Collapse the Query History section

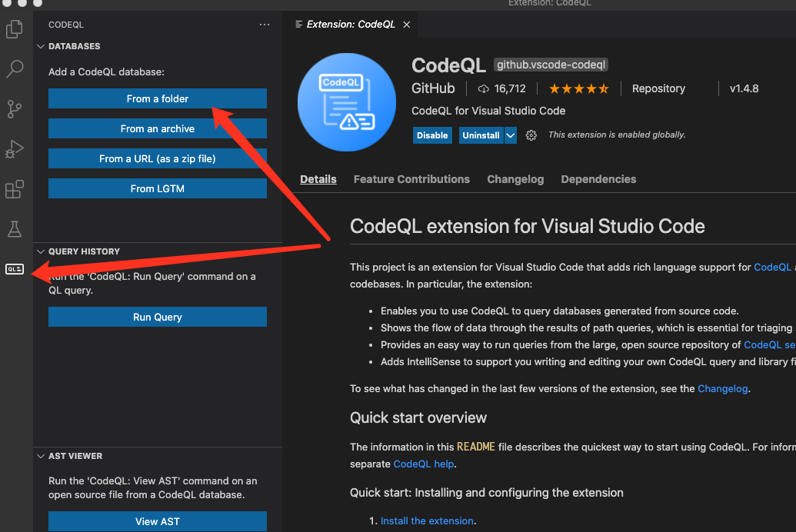coord(41,251)
